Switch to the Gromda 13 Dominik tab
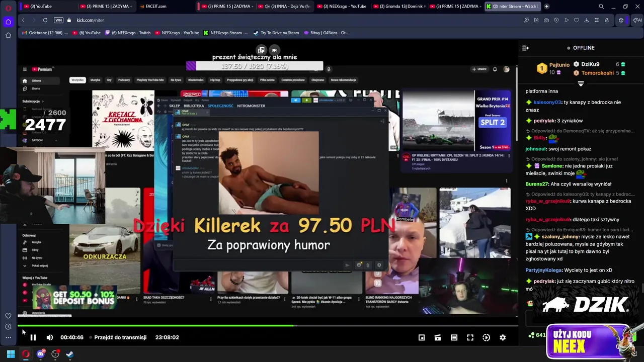644x362 pixels. tap(400, 7)
